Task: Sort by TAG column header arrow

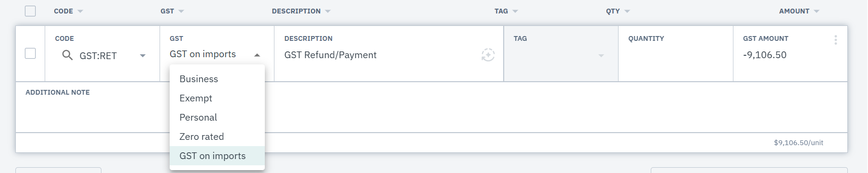Action: [515, 11]
